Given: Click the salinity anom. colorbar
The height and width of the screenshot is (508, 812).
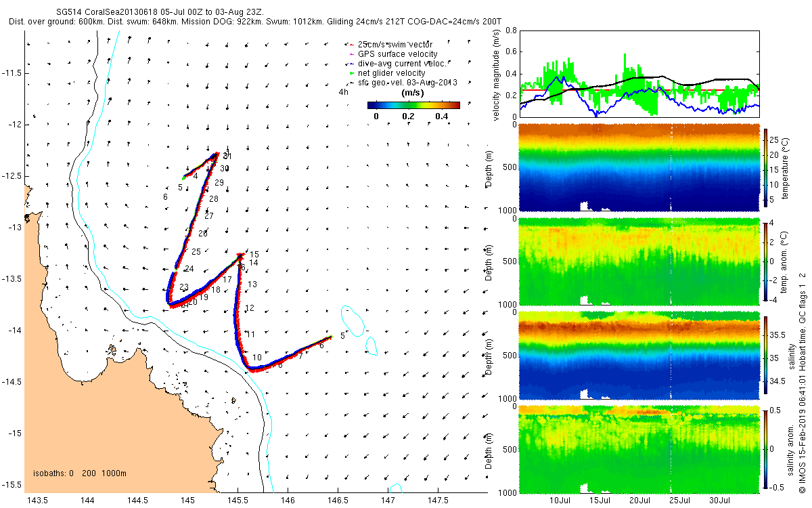Looking at the screenshot, I should click(x=766, y=448).
